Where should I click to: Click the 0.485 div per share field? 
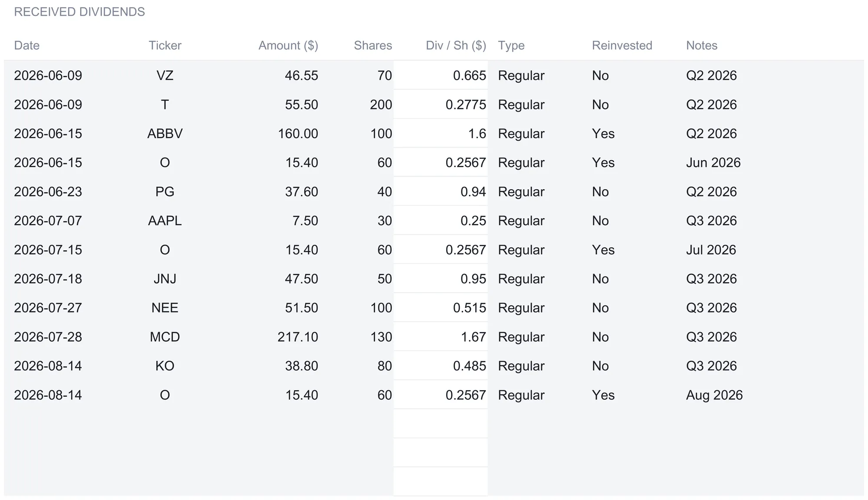[x=441, y=366]
